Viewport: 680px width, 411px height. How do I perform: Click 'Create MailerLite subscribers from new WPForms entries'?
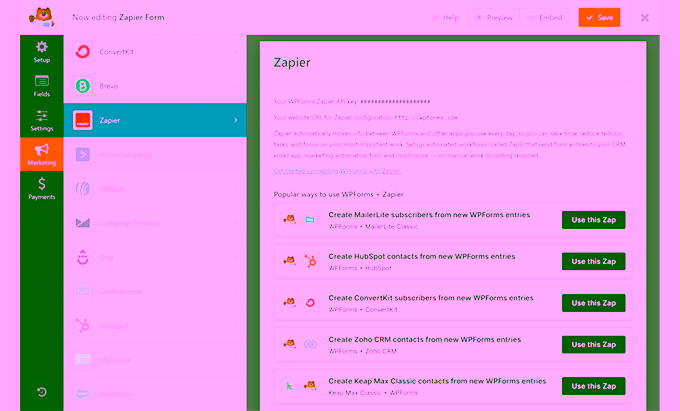pos(429,215)
